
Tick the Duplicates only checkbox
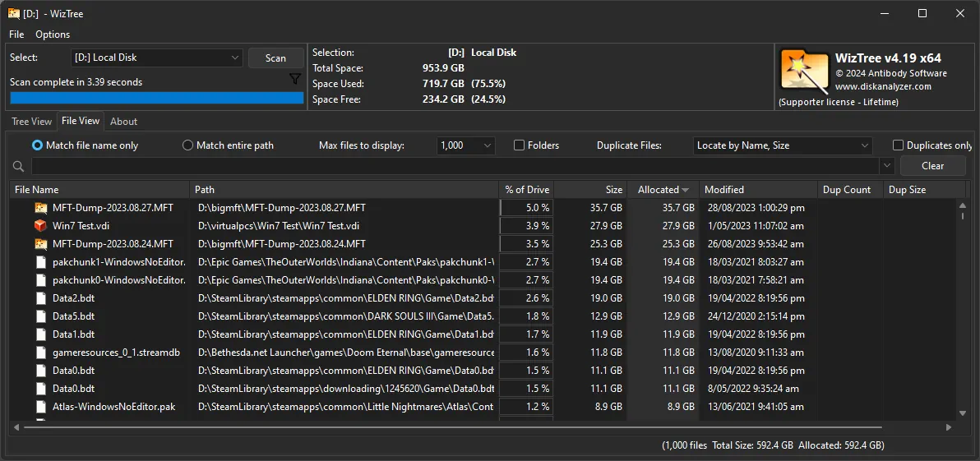[898, 145]
